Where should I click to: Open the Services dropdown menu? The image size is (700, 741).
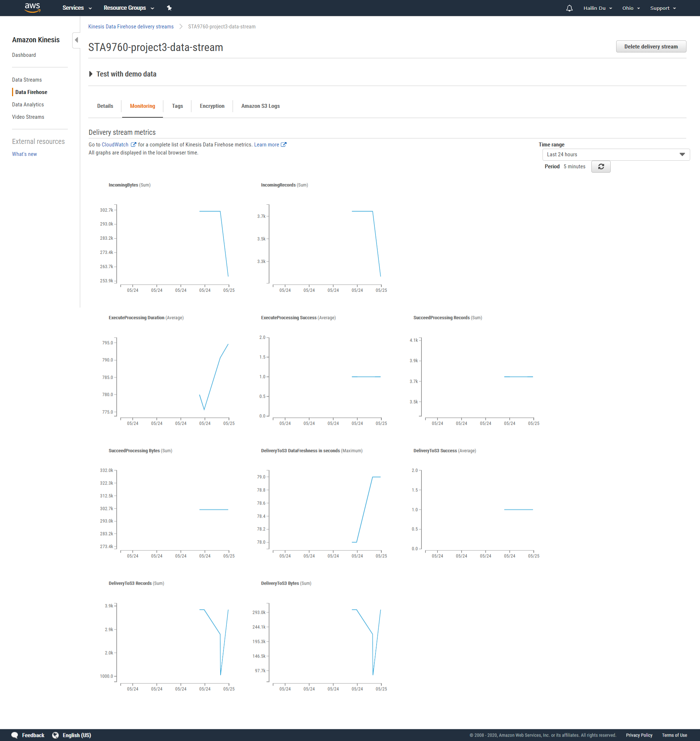(77, 8)
